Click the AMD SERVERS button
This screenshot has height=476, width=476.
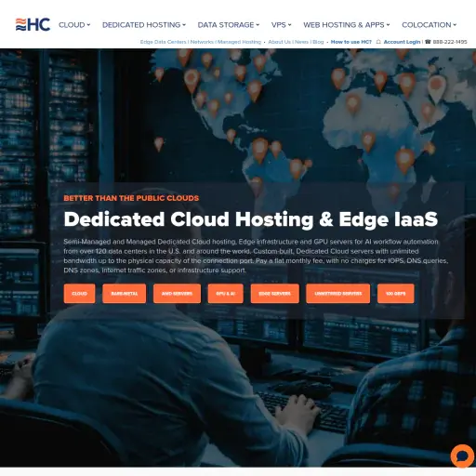[x=177, y=293]
